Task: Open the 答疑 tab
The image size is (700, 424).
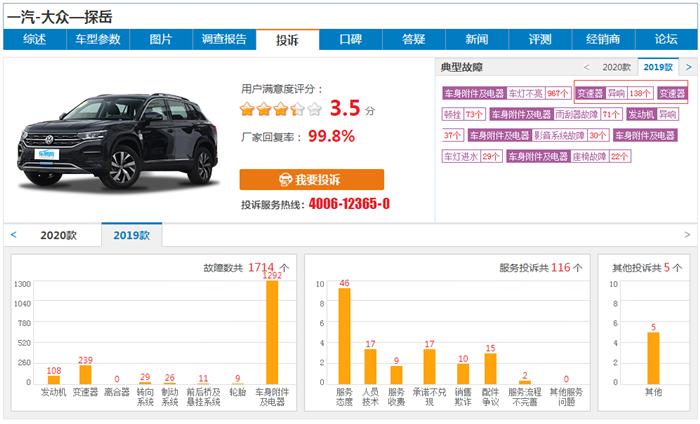Action: [414, 39]
